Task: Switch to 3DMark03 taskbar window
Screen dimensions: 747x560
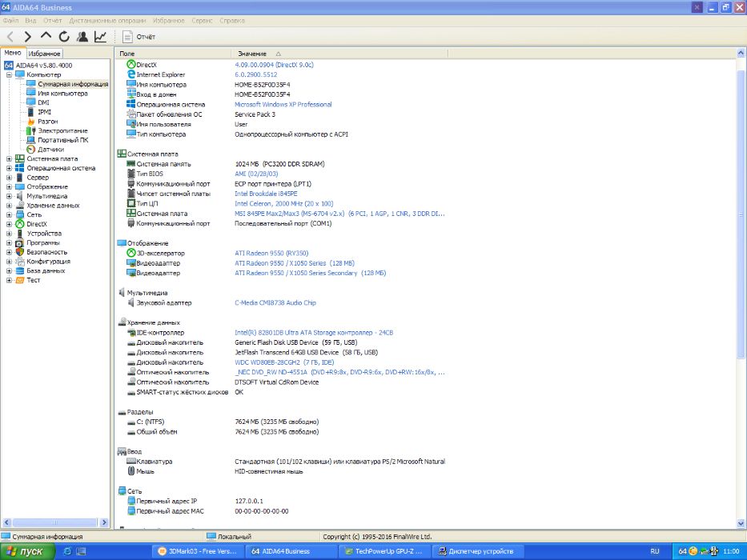Action: tap(198, 551)
